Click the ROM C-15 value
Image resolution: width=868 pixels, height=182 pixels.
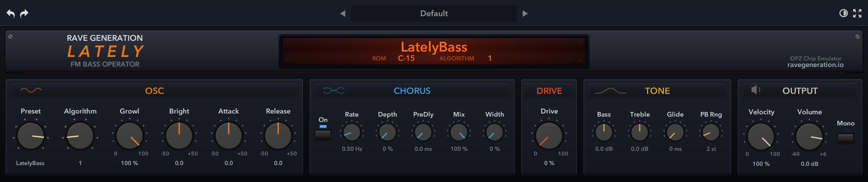[x=406, y=58]
